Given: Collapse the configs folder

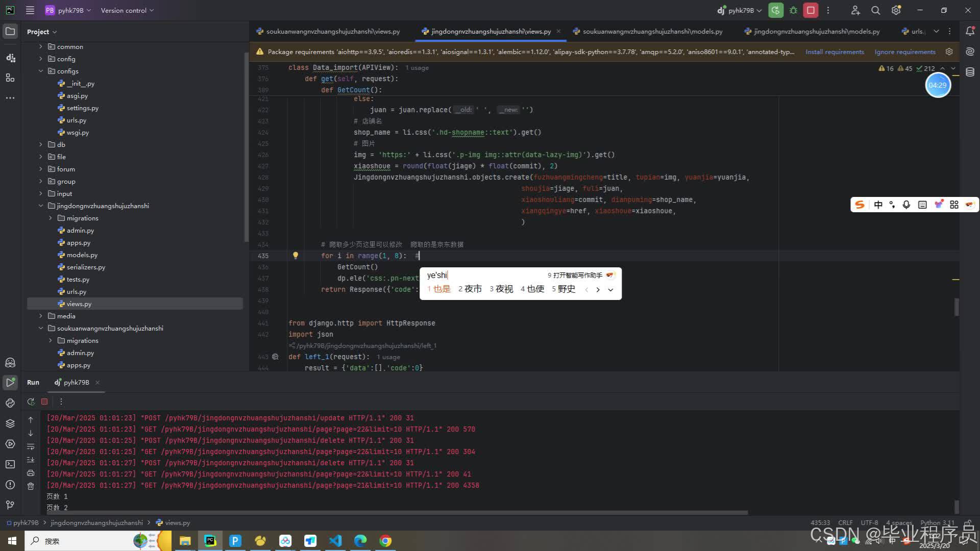Looking at the screenshot, I should pos(41,71).
